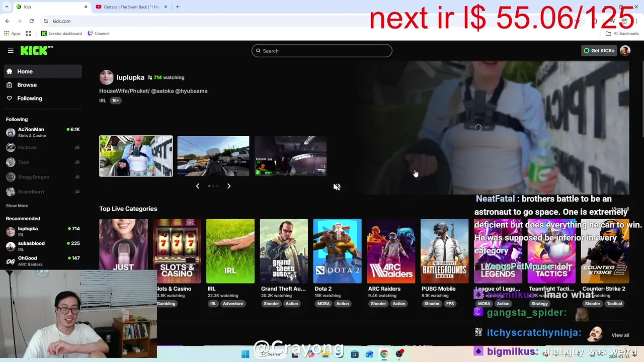Expand Show More under Following

[17, 206]
